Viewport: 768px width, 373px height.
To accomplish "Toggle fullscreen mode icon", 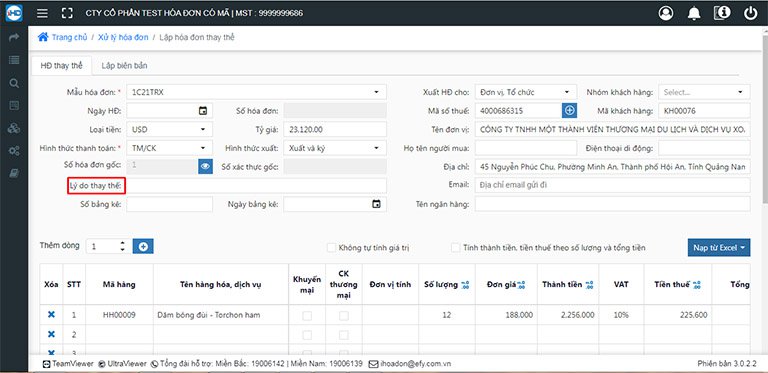I will coord(67,13).
